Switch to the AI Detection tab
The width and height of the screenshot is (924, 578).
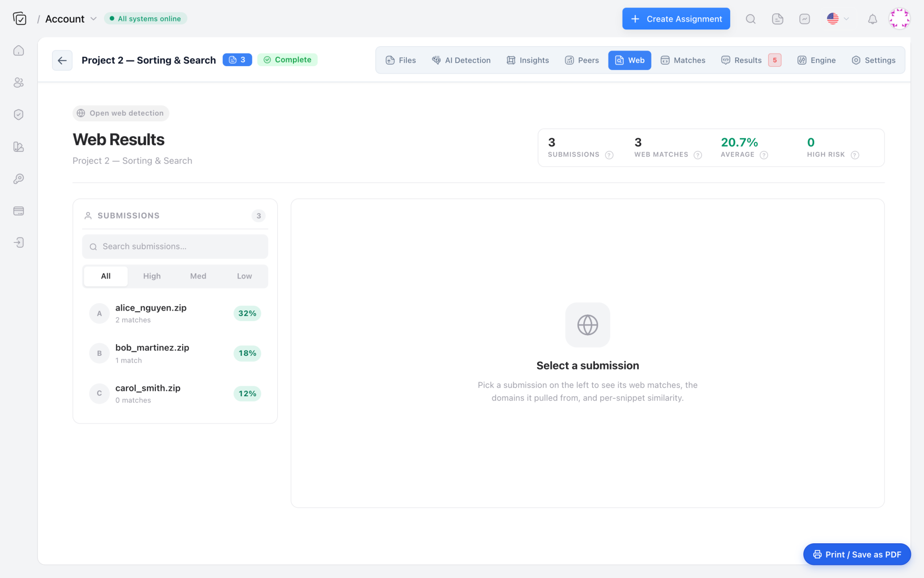click(461, 60)
